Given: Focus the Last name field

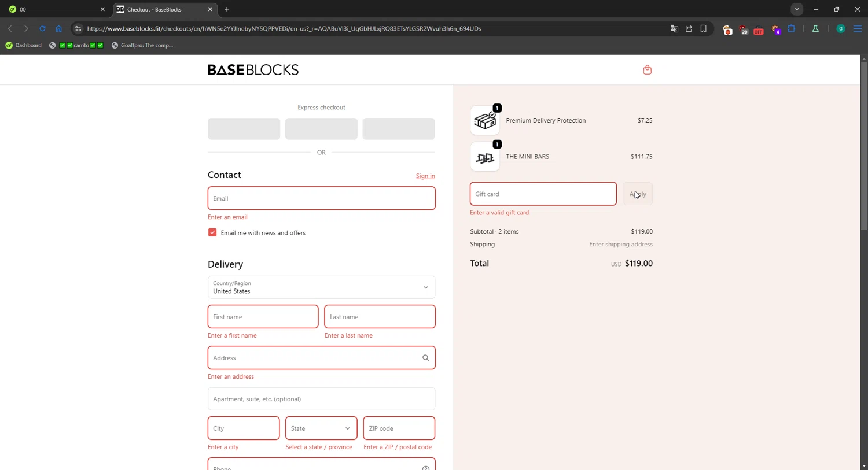Looking at the screenshot, I should [380, 317].
